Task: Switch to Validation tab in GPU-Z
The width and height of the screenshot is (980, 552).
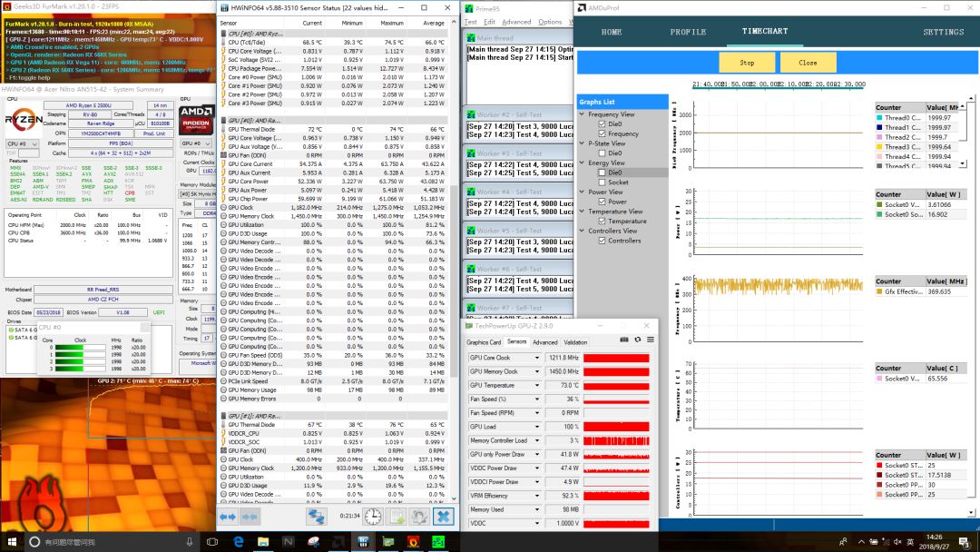Action: coord(575,342)
